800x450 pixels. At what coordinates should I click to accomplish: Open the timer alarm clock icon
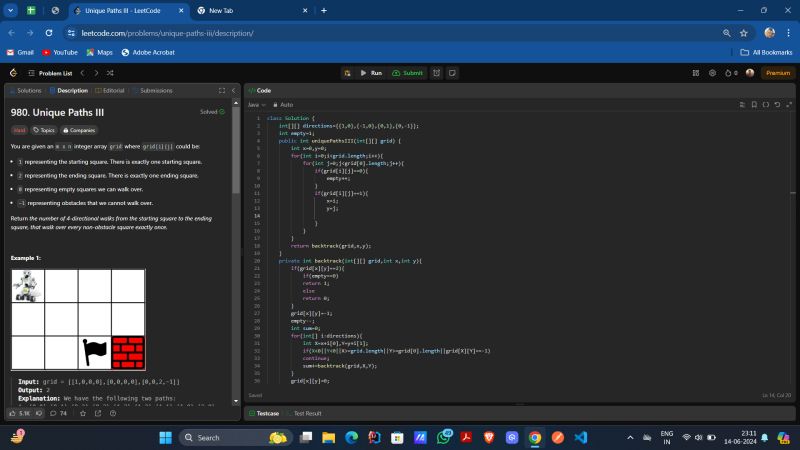(x=436, y=73)
